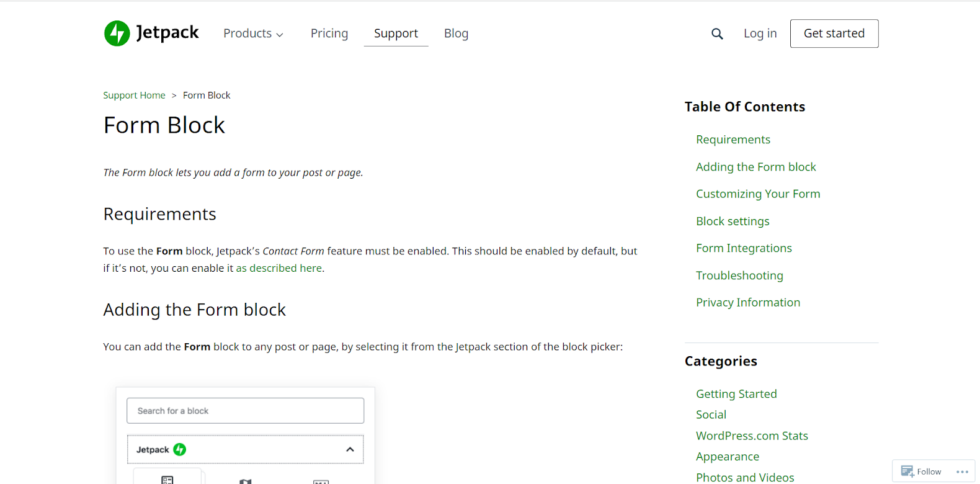The image size is (980, 484).
Task: Open the Privacy Information contents link
Action: click(x=748, y=302)
